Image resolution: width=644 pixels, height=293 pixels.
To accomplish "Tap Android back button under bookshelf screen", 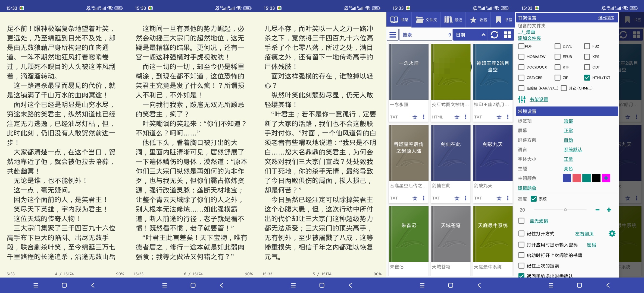I will 479,285.
